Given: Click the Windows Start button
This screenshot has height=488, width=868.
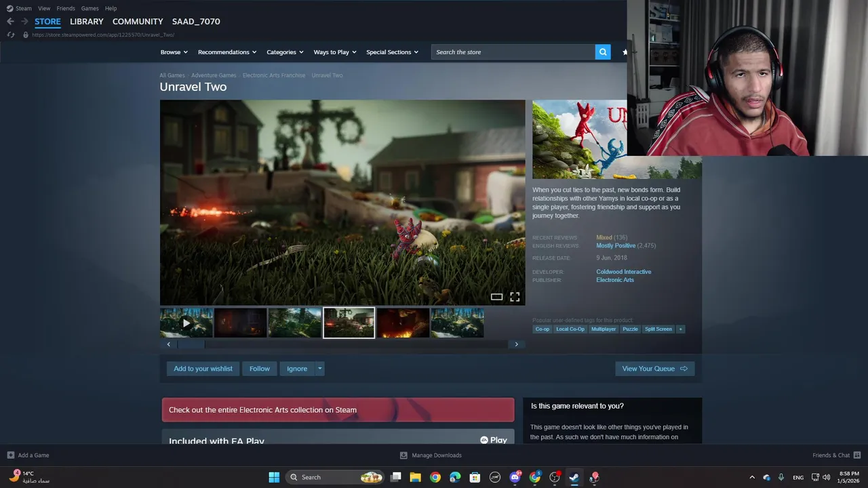Looking at the screenshot, I should [274, 477].
